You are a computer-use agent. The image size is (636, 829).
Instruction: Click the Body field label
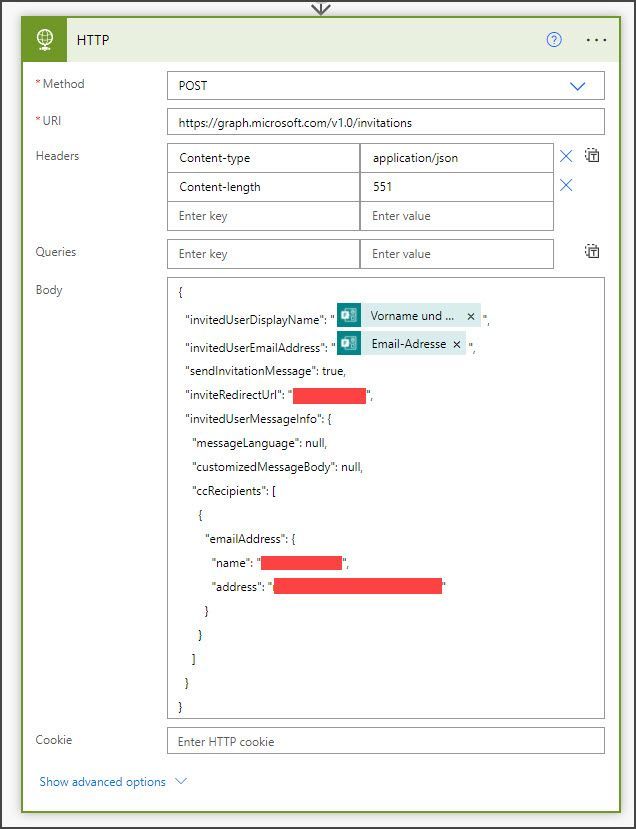[x=49, y=290]
